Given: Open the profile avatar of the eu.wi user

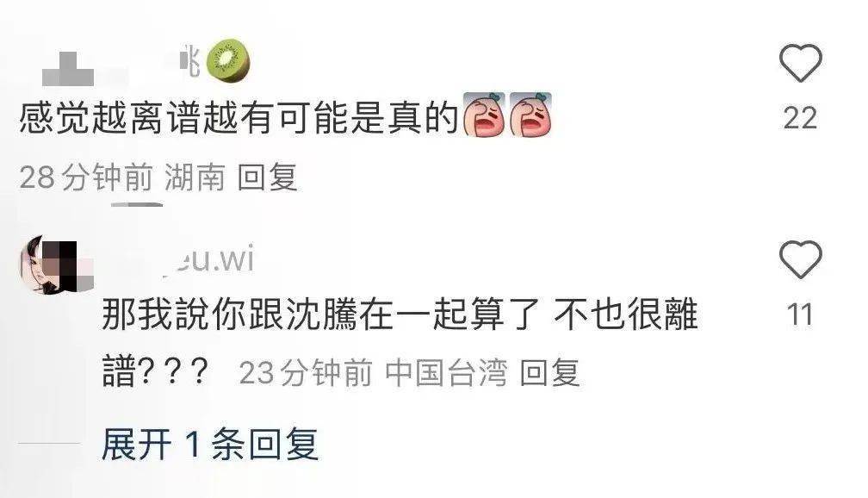Looking at the screenshot, I should (x=56, y=265).
